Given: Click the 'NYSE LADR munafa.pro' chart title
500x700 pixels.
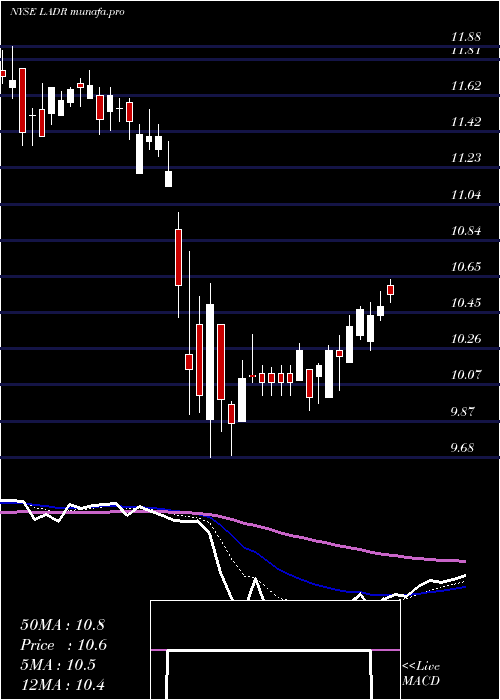Looking at the screenshot, I should coord(67,12).
